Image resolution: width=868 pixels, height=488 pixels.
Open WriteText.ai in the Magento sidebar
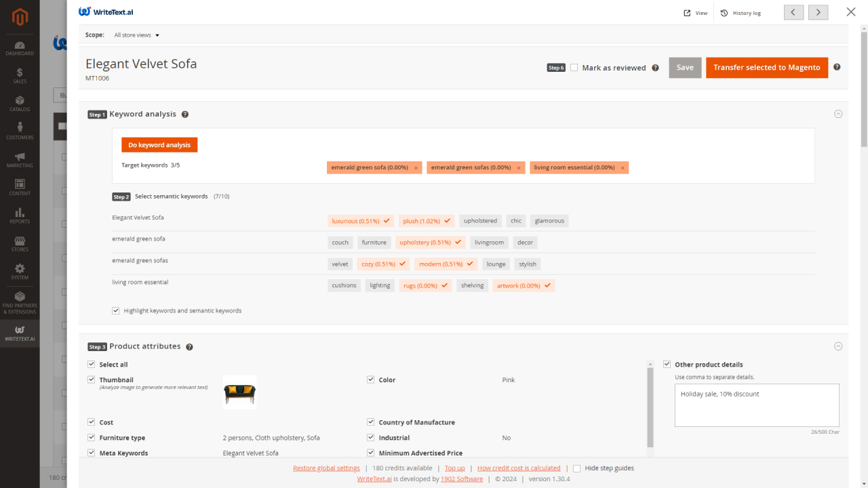[20, 333]
